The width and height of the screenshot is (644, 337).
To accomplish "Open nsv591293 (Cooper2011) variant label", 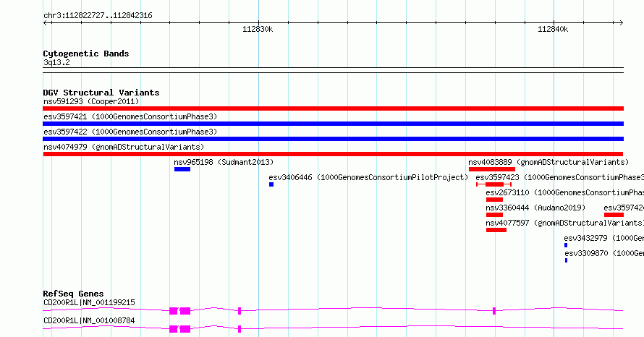I will coord(91,101).
